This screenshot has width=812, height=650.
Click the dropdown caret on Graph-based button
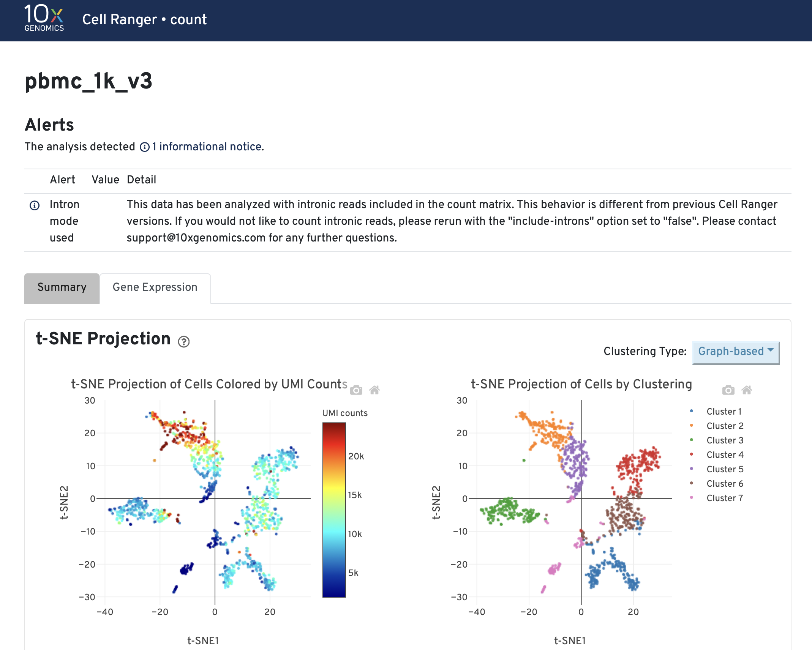click(x=771, y=350)
